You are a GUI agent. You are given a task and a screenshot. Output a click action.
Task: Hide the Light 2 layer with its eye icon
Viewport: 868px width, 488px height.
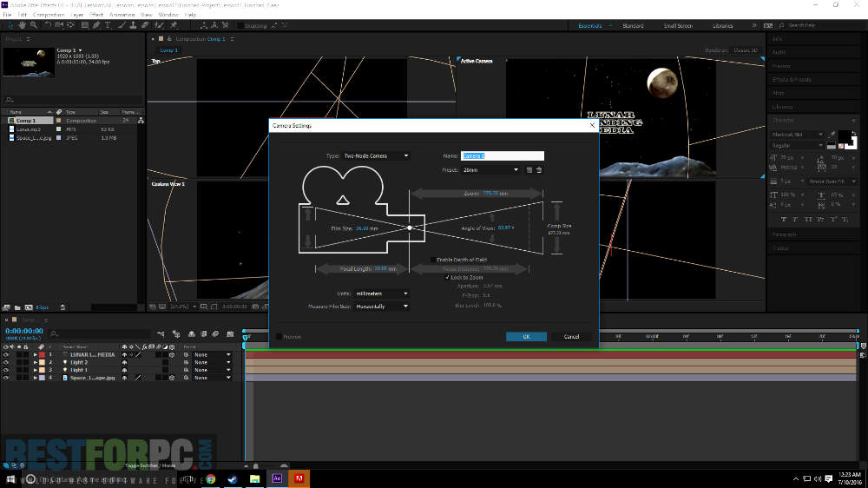point(6,362)
